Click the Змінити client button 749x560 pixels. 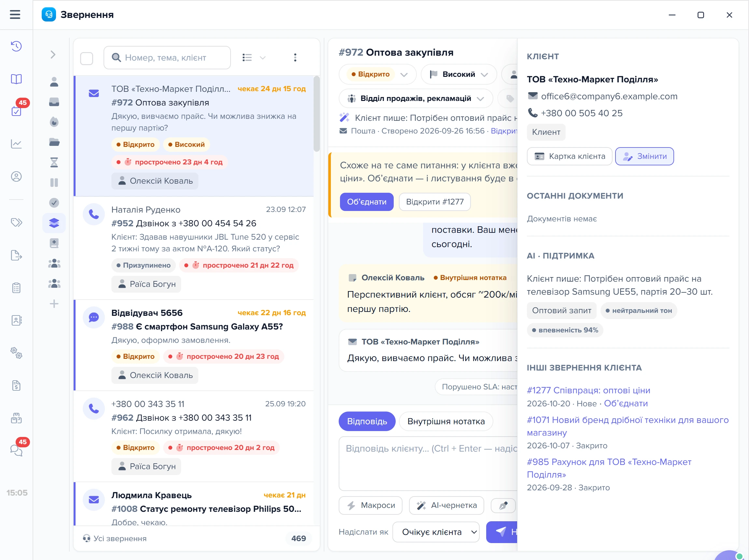click(x=645, y=156)
